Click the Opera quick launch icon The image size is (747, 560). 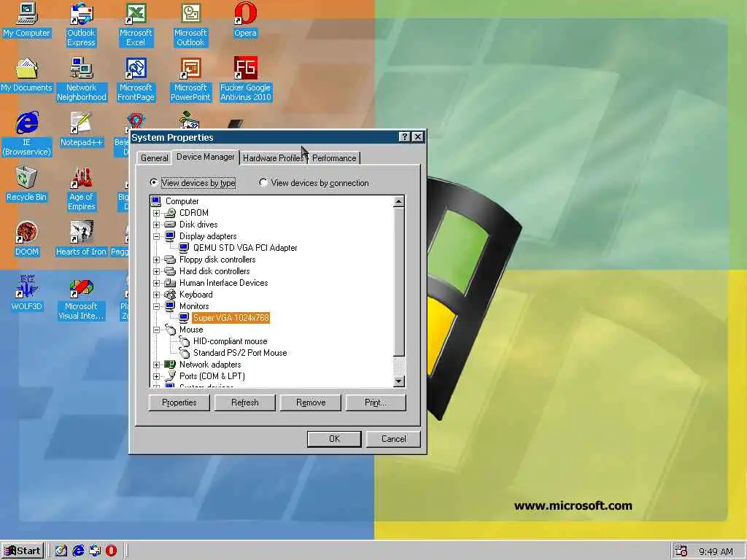coord(111,551)
